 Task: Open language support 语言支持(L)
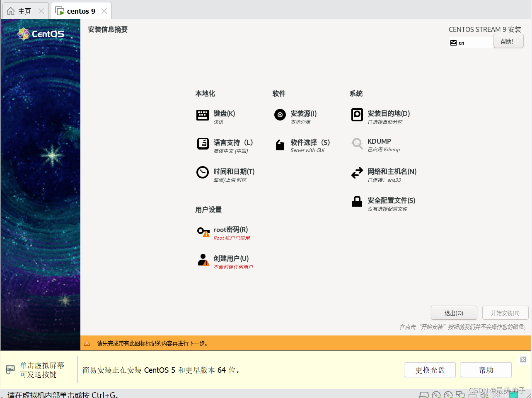225,146
